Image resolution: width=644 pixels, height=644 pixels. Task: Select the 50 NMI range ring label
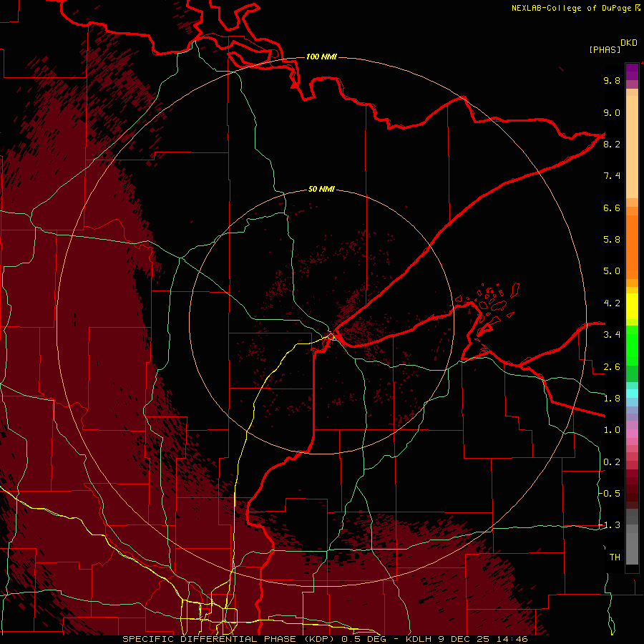tap(321, 189)
